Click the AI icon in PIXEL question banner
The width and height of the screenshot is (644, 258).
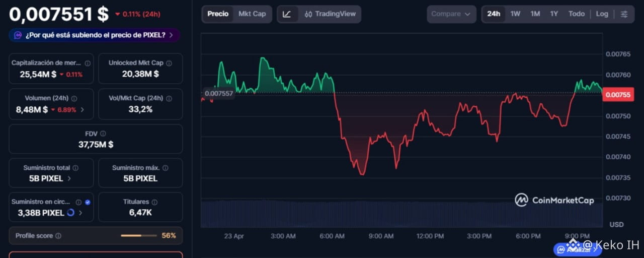coord(18,35)
